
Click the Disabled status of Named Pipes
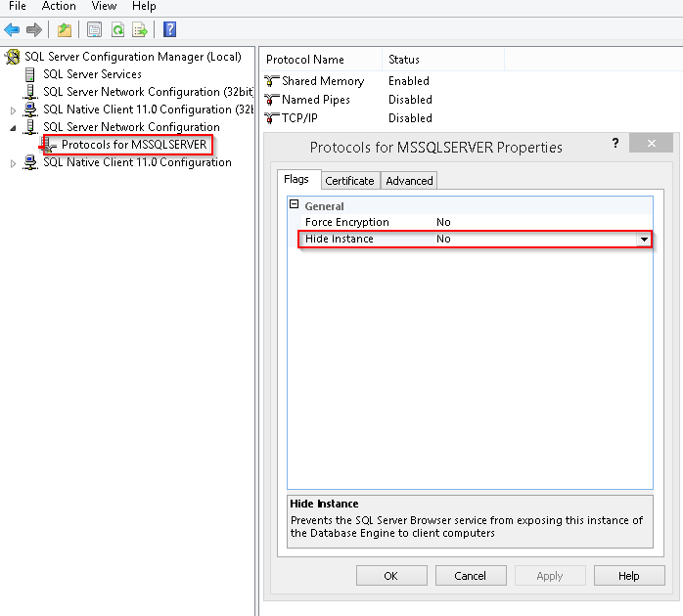click(x=410, y=100)
